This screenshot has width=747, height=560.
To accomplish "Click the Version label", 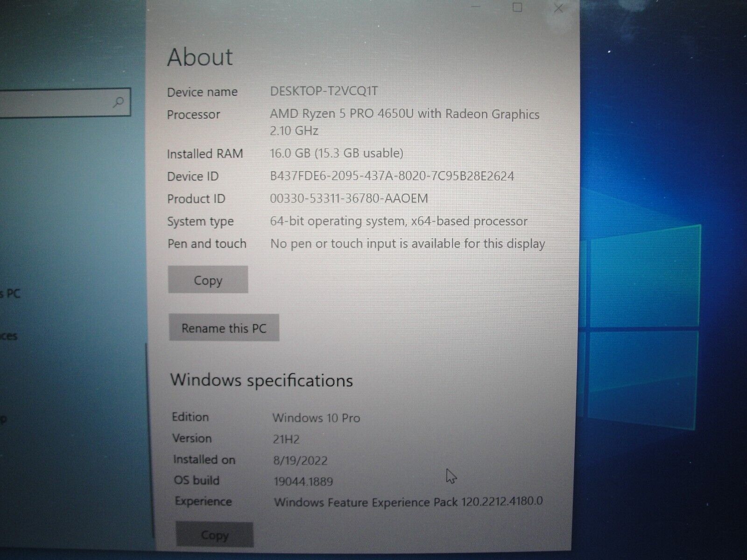I will 192,438.
